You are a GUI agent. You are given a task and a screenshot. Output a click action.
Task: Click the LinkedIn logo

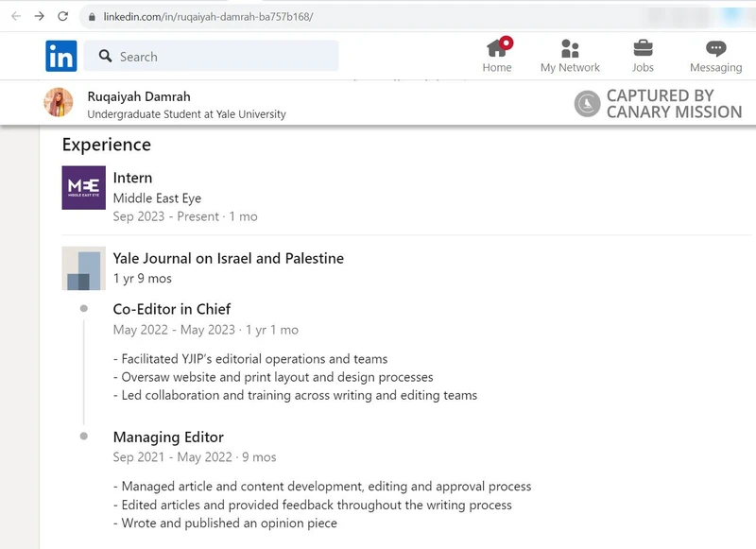61,56
